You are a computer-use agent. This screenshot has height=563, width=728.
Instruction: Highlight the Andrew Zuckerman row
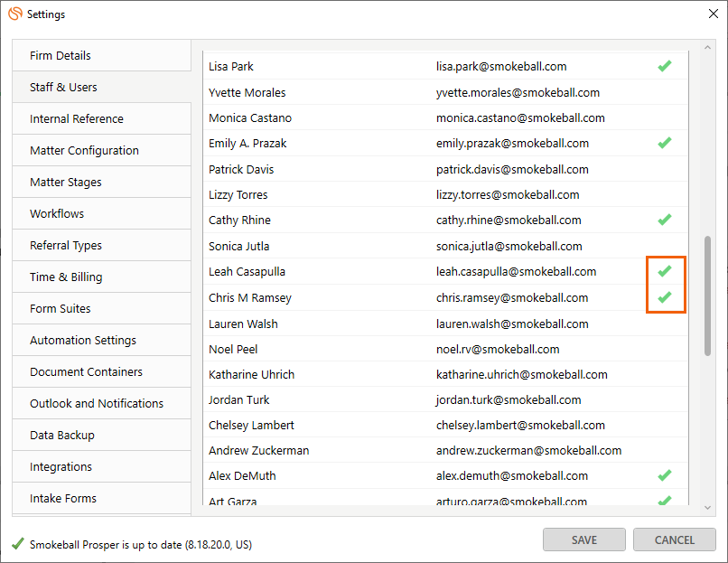[x=445, y=450]
